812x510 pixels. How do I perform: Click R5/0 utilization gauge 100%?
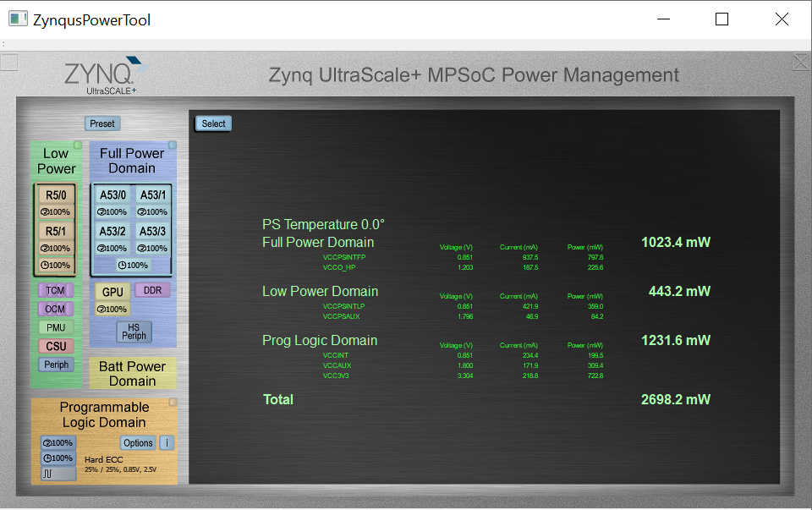tap(56, 212)
